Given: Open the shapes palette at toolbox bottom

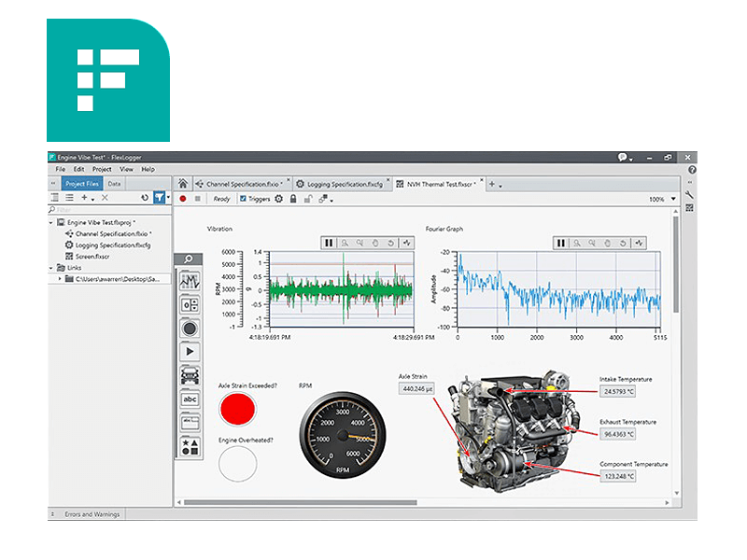Looking at the screenshot, I should pos(190,445).
